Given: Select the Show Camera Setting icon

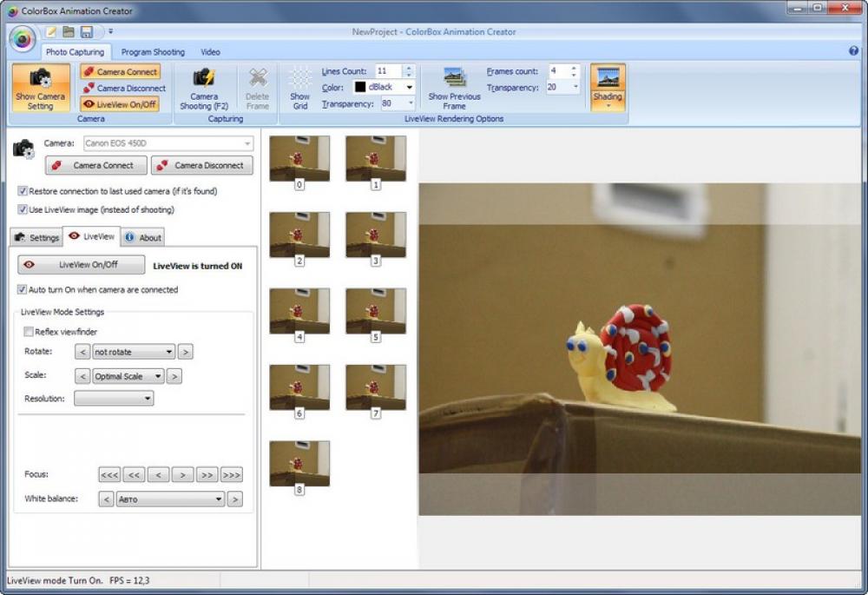Looking at the screenshot, I should coord(40,87).
